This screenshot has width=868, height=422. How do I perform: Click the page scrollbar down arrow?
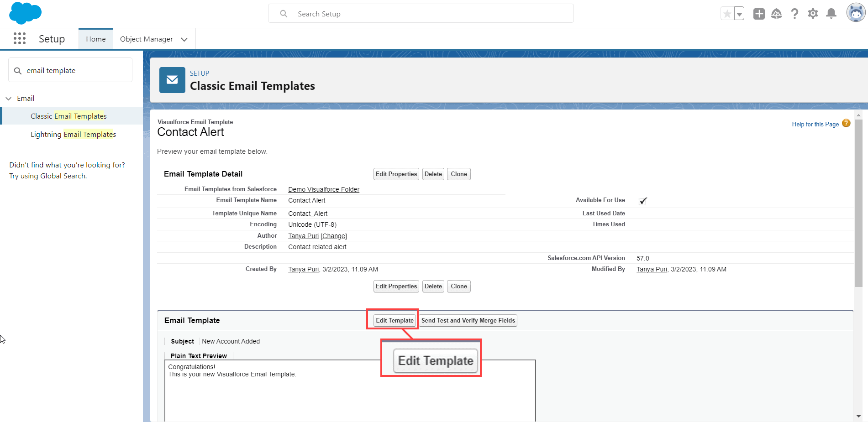(x=858, y=416)
